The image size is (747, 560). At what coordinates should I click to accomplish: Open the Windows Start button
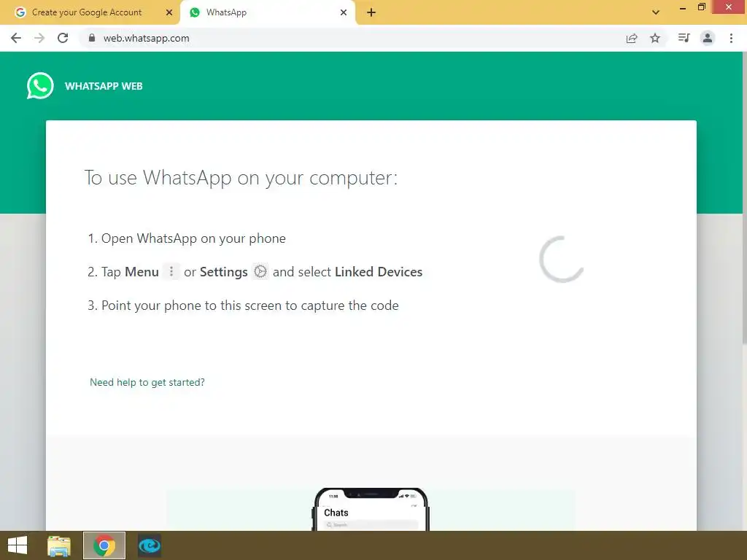(18, 545)
